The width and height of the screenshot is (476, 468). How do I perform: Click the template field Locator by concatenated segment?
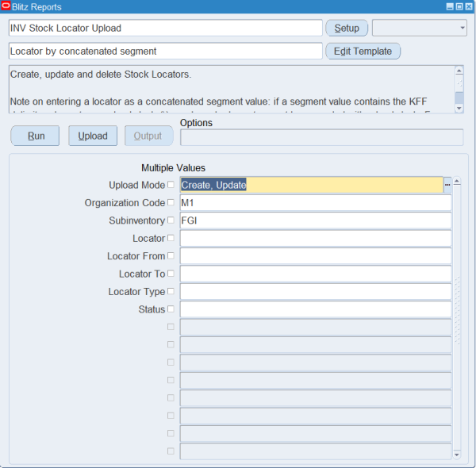tap(166, 51)
